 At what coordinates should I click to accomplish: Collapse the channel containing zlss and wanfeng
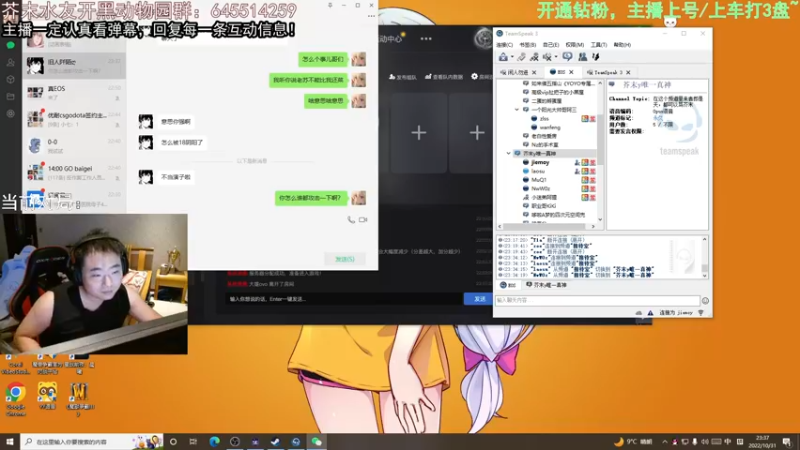coord(516,110)
